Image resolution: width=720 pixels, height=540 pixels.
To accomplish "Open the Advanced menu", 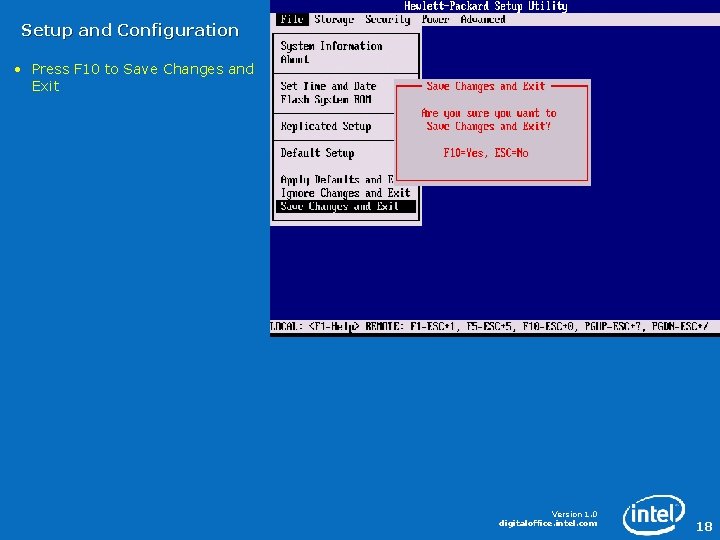I will pos(483,19).
